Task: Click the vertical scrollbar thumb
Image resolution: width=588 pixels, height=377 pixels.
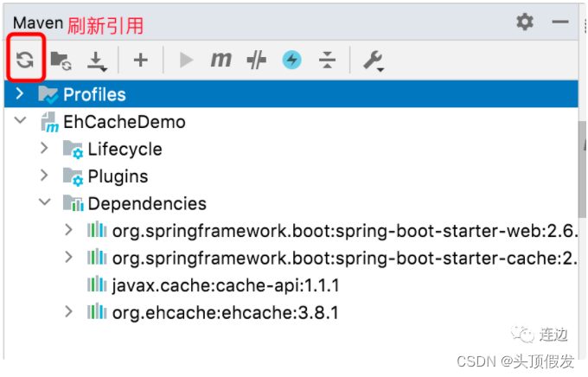Action: [x=582, y=169]
